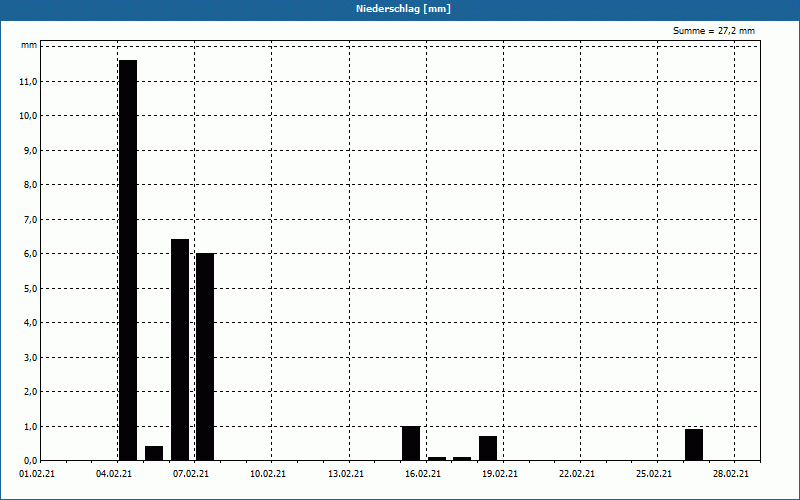Select the 1,0 mm bar before 16.02.21

click(411, 443)
